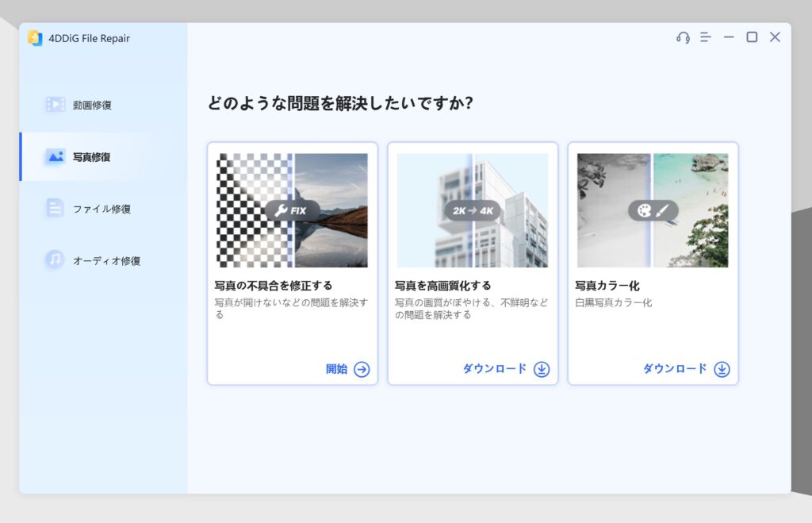Click ダウンロード under 写真を高画質化する
The width and height of the screenshot is (812, 523).
point(495,368)
